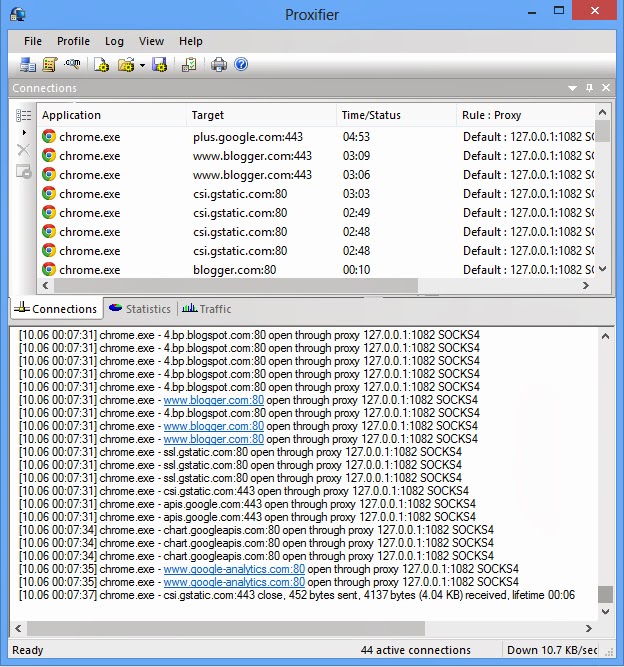The width and height of the screenshot is (624, 667).
Task: Click the log pane horizontal scrollbar thumb
Action: pyautogui.click(x=226, y=628)
